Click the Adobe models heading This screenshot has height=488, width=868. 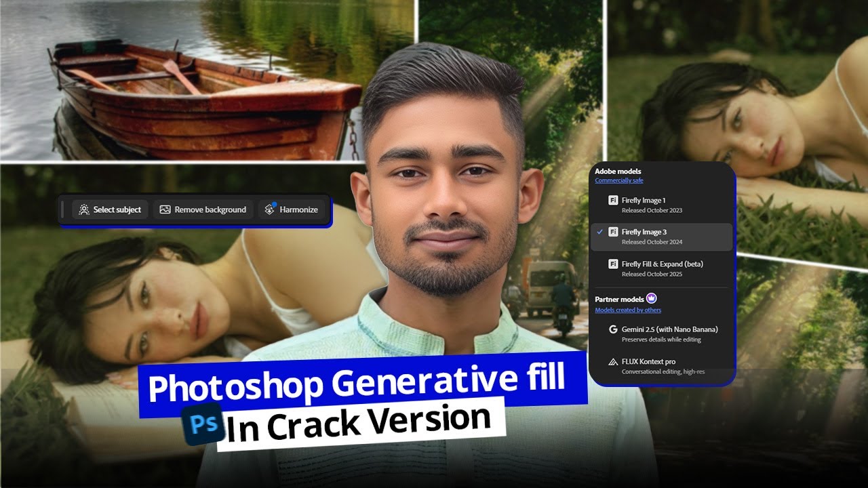click(x=618, y=171)
